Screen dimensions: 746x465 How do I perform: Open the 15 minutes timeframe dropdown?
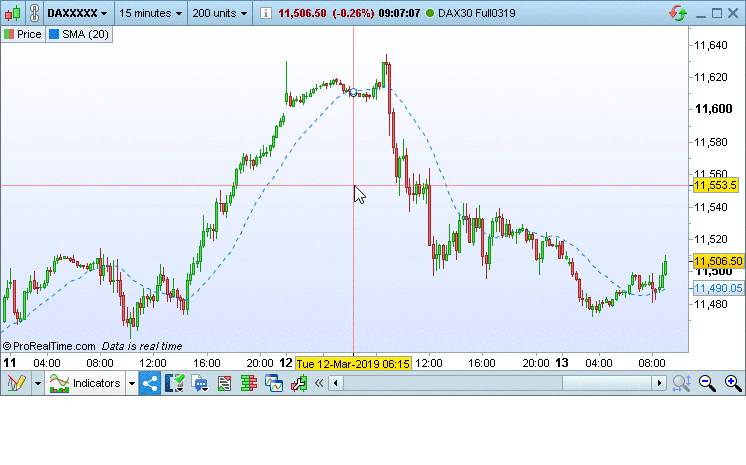(151, 14)
